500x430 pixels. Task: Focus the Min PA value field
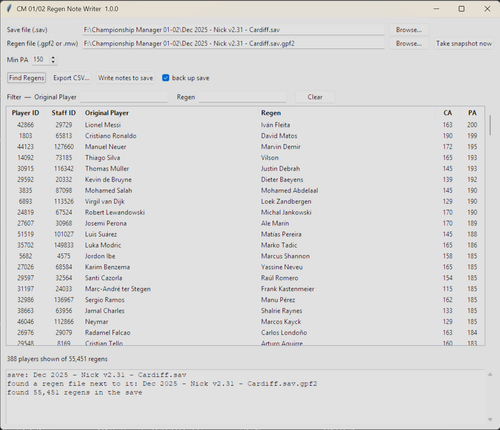coord(41,60)
